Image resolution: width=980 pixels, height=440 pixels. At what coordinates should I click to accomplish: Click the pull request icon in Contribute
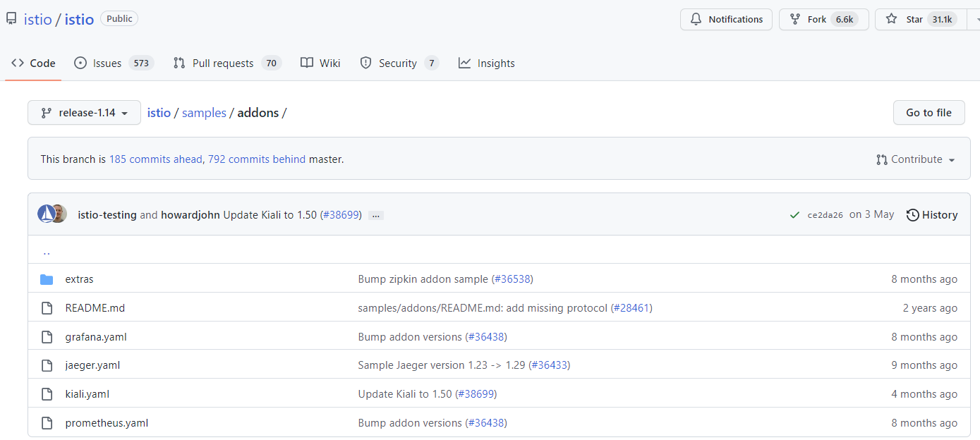pyautogui.click(x=882, y=159)
